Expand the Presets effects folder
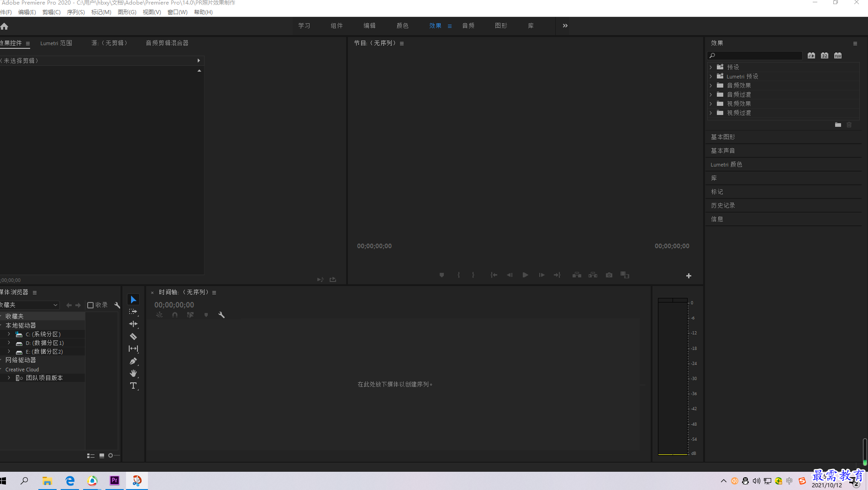 710,67
